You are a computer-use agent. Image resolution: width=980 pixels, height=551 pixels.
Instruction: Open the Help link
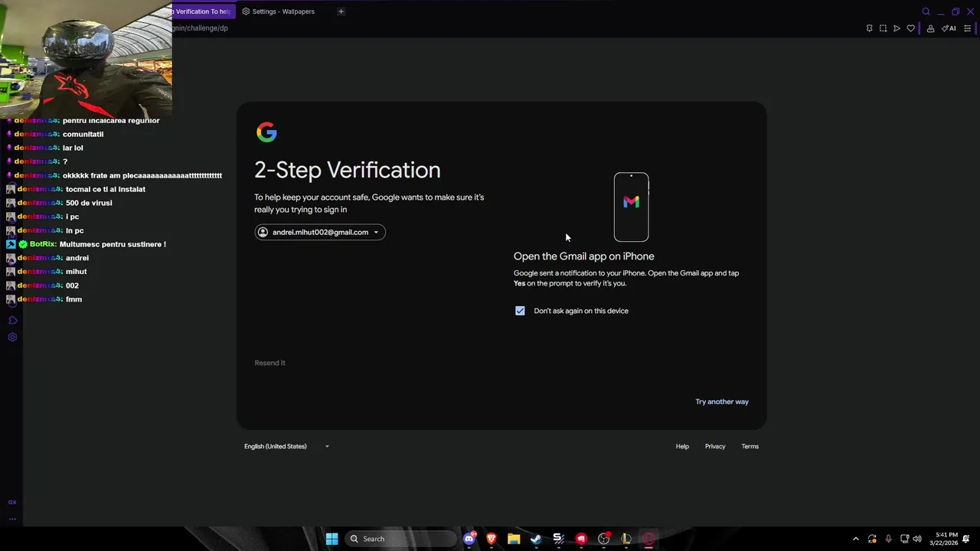coord(682,446)
